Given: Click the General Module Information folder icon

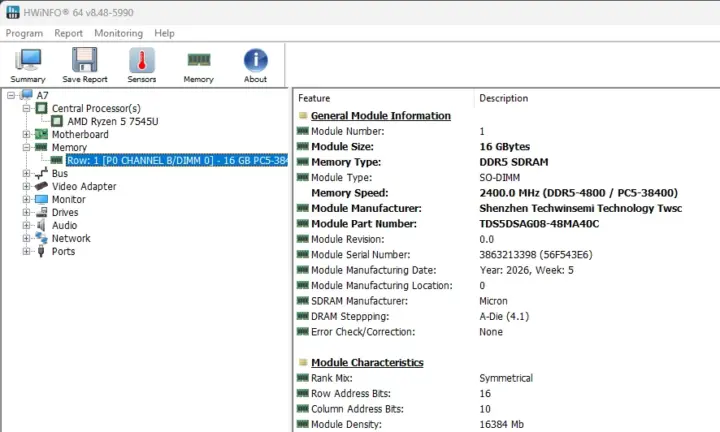Looking at the screenshot, I should click(x=303, y=115).
